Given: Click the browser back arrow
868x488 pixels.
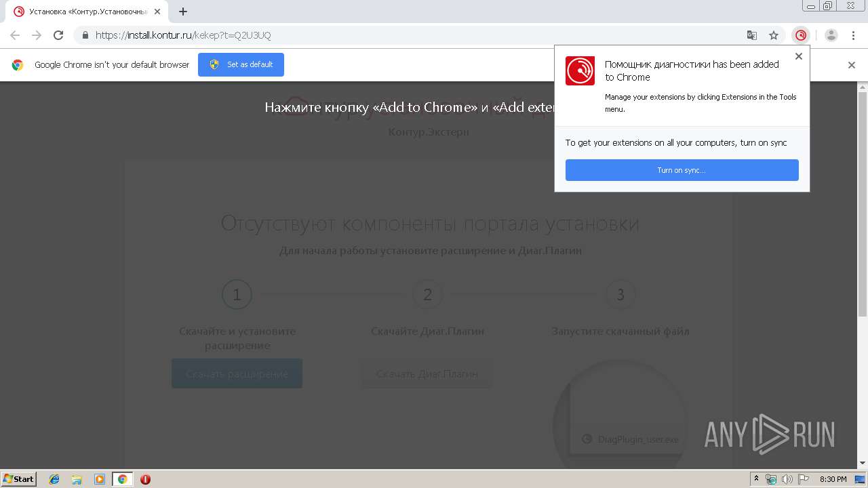Looking at the screenshot, I should 15,35.
